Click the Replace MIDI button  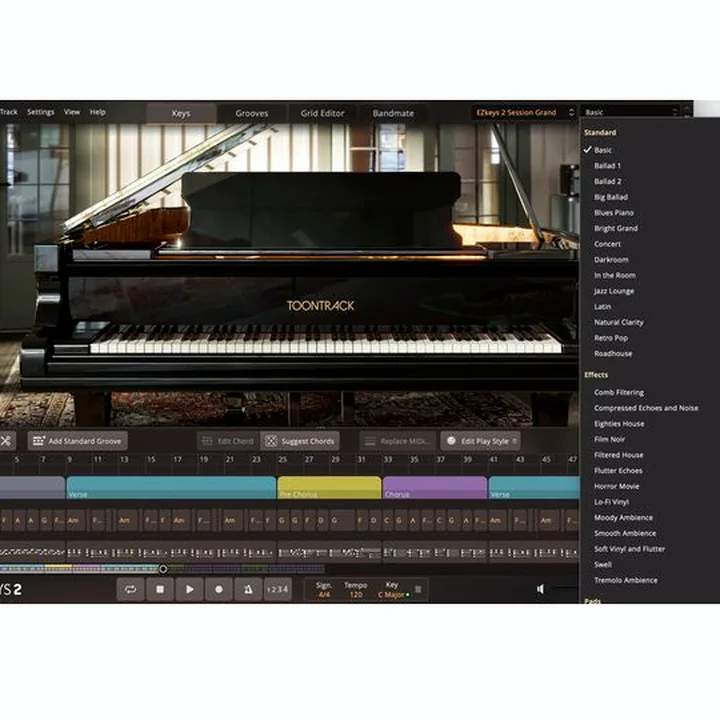point(398,441)
